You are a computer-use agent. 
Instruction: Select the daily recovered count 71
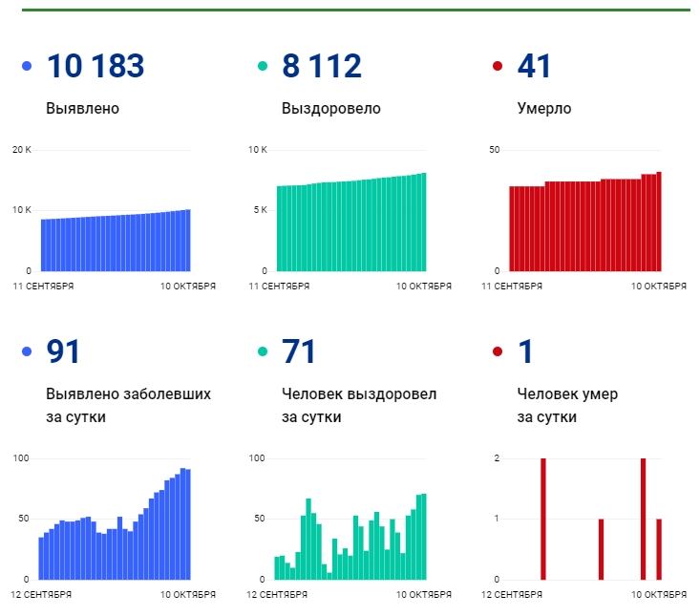(298, 351)
